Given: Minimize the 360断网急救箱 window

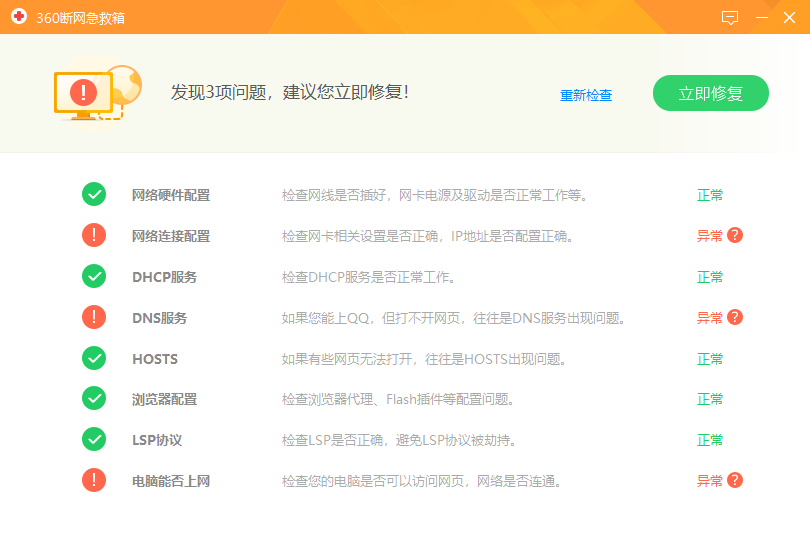Looking at the screenshot, I should (762, 18).
